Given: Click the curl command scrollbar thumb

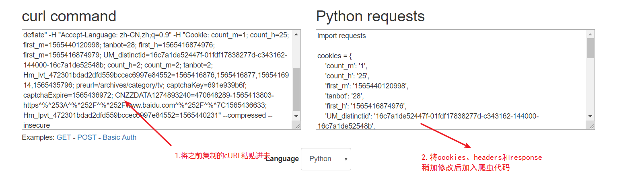Looking at the screenshot, I should pyautogui.click(x=296, y=89).
